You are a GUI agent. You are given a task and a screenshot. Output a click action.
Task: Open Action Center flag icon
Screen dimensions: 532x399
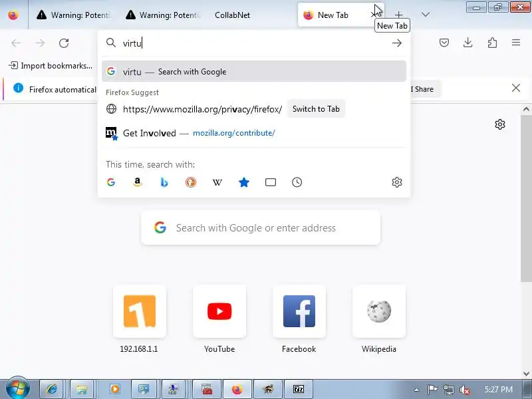click(x=432, y=390)
